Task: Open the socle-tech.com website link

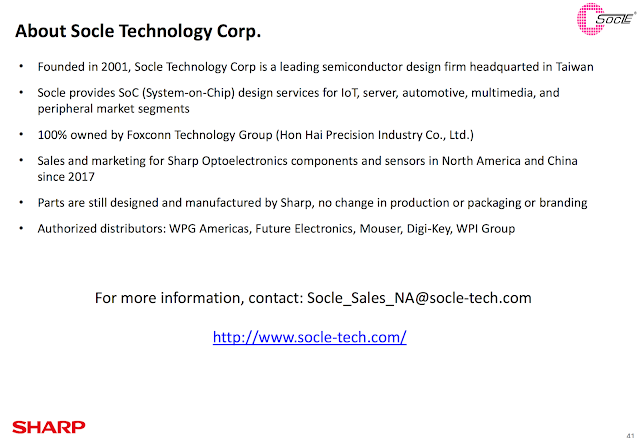Action: [309, 337]
